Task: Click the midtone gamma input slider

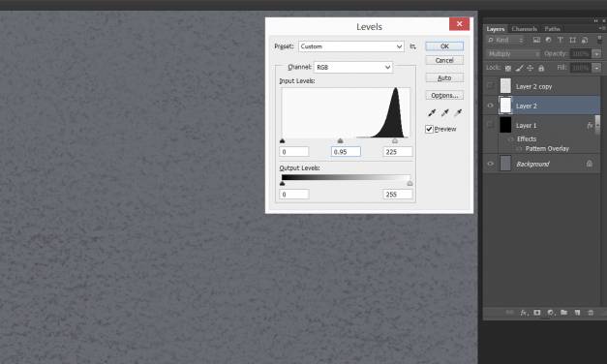Action: coord(340,141)
